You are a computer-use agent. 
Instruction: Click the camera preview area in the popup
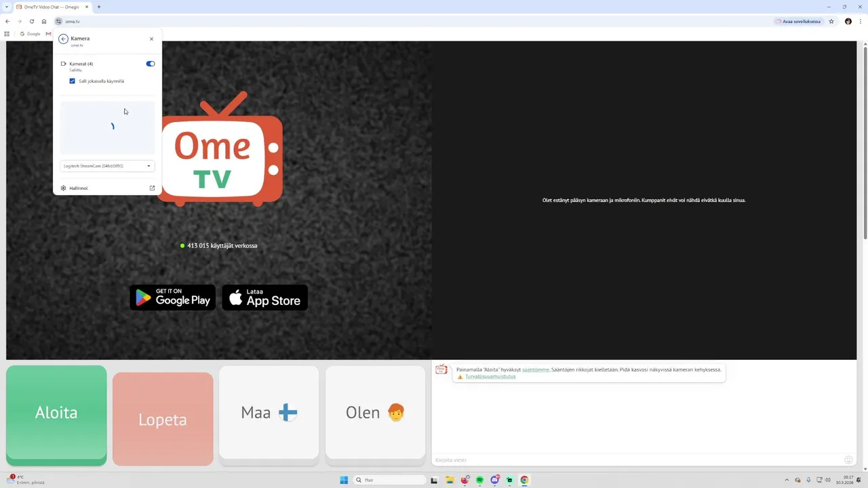click(107, 127)
